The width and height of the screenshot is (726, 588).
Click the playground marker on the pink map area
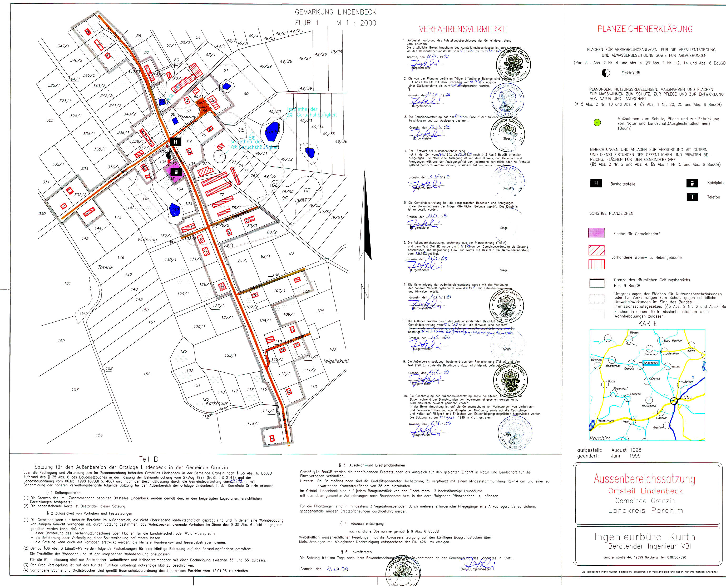[x=176, y=172]
